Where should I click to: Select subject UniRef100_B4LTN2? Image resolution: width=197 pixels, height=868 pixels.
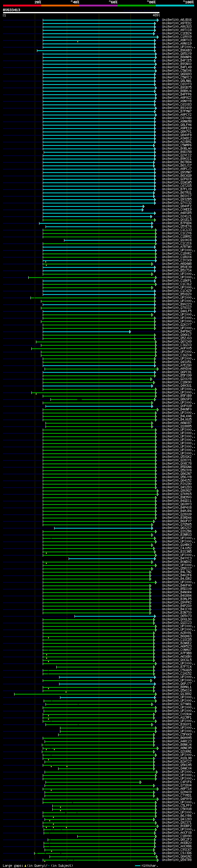coord(176,572)
